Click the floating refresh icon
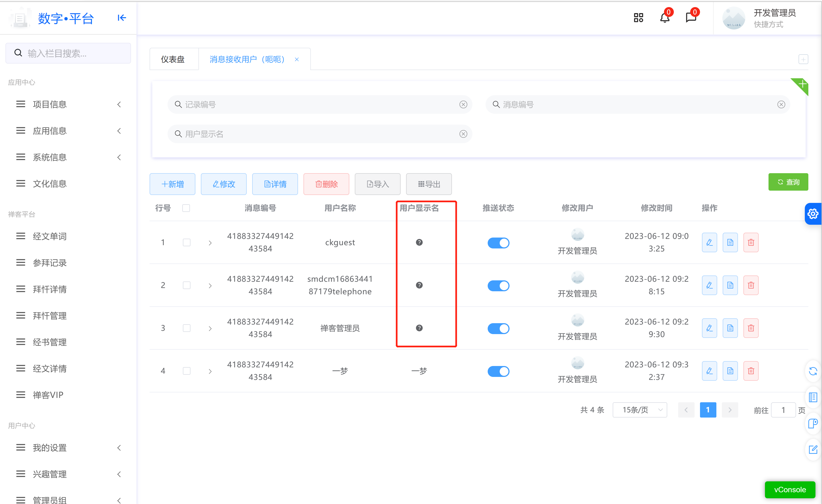 (813, 371)
